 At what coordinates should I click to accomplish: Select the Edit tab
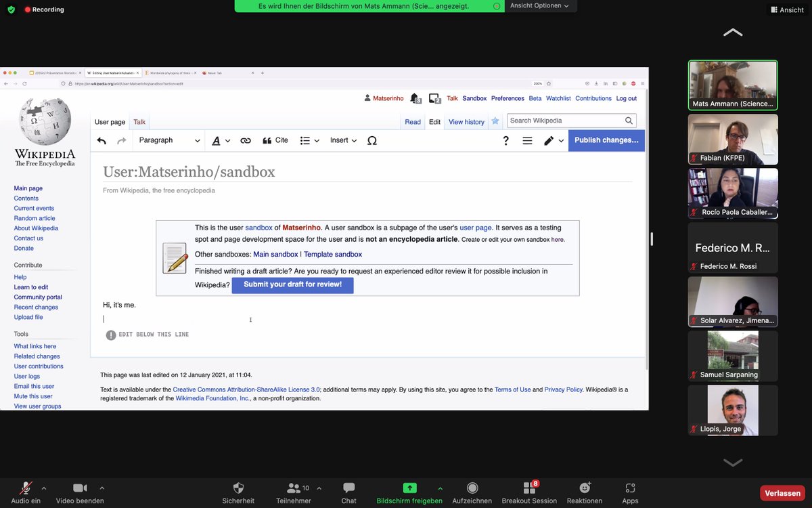point(434,122)
